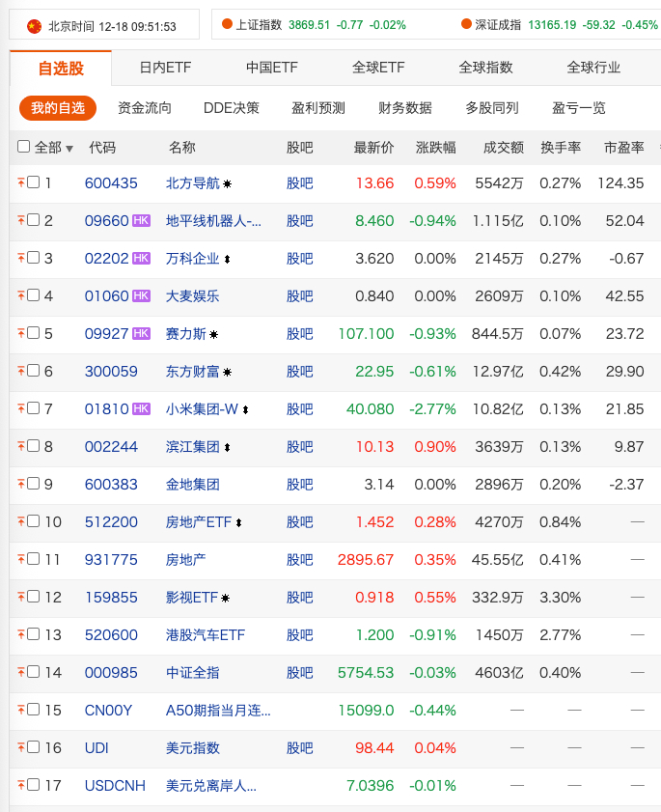
Task: Sort the list by 涨跌幅 column
Action: 434,145
